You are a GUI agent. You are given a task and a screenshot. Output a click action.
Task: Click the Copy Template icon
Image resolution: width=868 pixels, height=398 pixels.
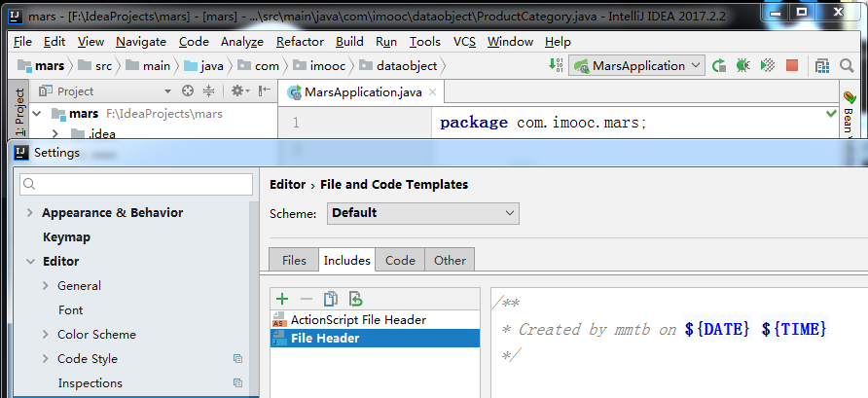331,300
